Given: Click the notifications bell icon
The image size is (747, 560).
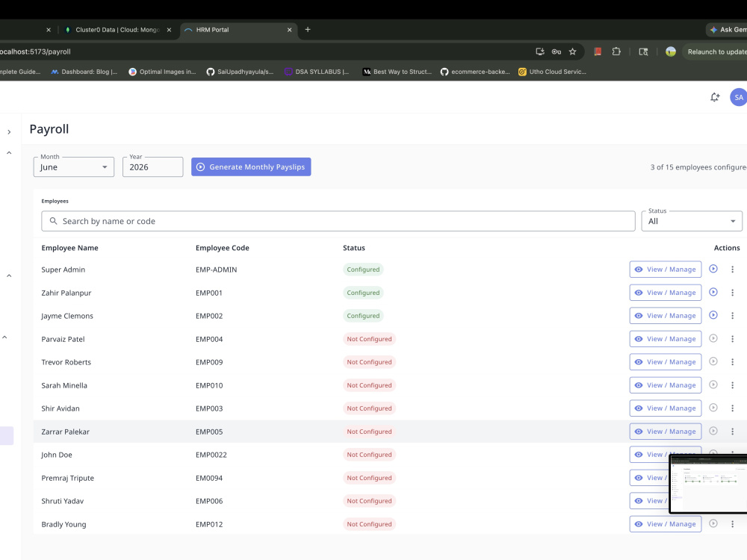Looking at the screenshot, I should point(715,97).
